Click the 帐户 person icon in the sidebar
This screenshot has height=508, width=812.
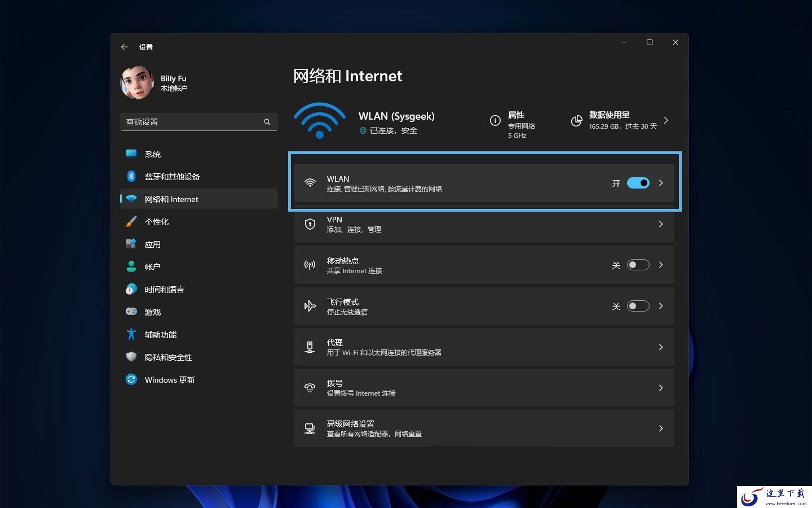pyautogui.click(x=131, y=266)
